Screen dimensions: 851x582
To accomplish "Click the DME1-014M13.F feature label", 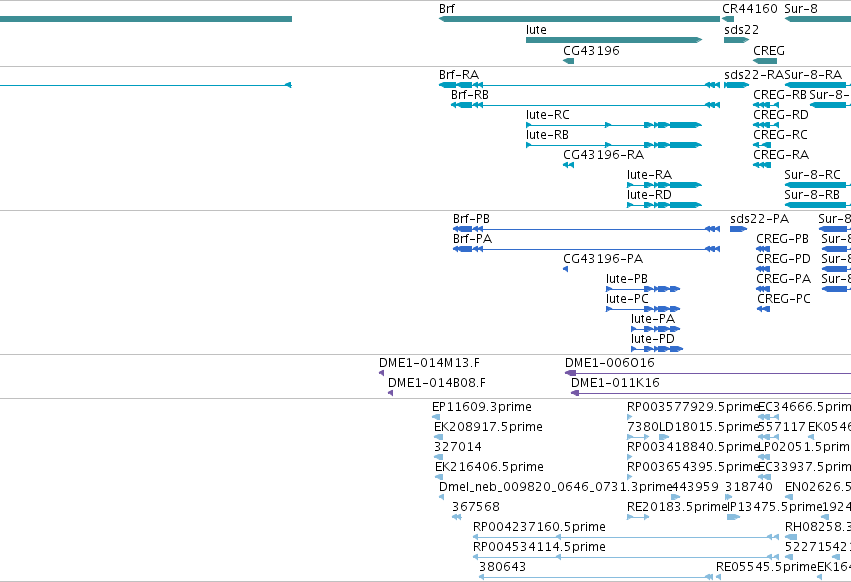I will 429,363.
